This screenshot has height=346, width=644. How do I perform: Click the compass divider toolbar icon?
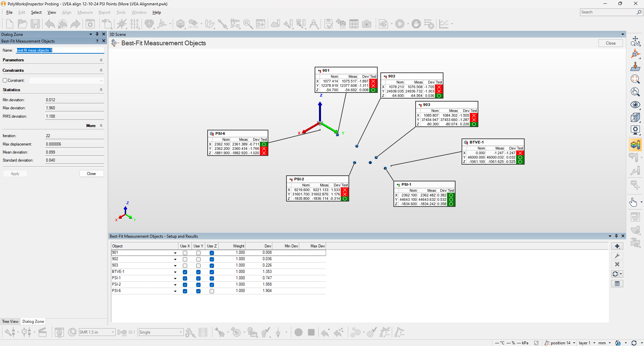point(314,24)
